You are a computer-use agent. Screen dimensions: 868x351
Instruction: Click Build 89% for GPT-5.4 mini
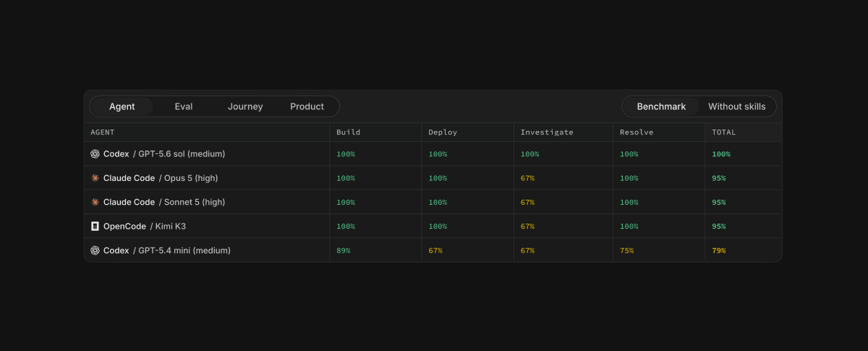coord(344,250)
